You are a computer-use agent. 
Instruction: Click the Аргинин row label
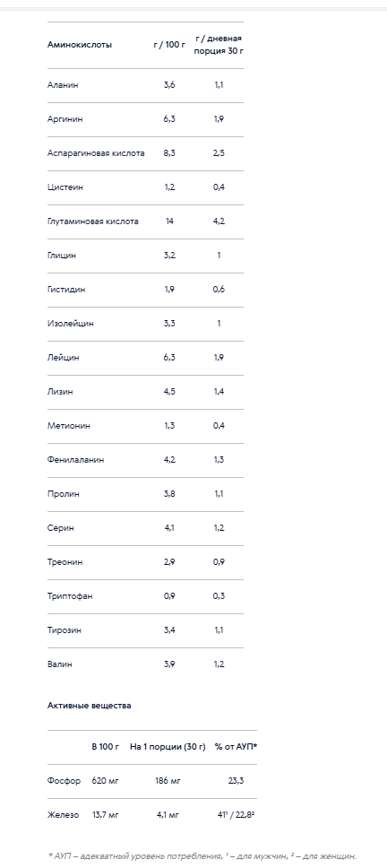65,119
